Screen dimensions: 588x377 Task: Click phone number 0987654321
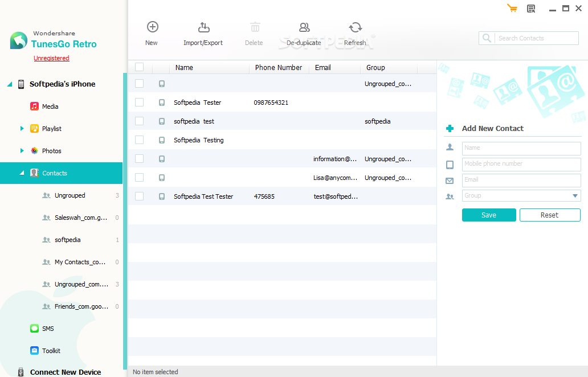(271, 103)
